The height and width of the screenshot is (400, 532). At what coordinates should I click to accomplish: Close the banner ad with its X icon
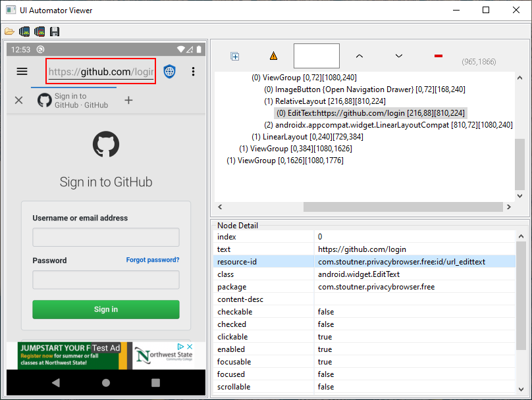(x=190, y=347)
